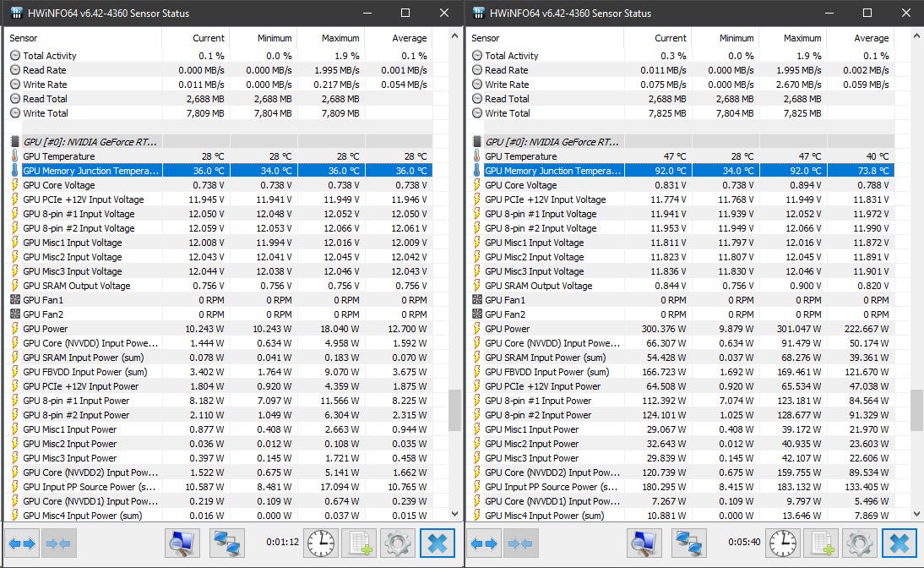The height and width of the screenshot is (568, 924).
Task: Click the 222.667 W average value
Action: [x=867, y=329]
